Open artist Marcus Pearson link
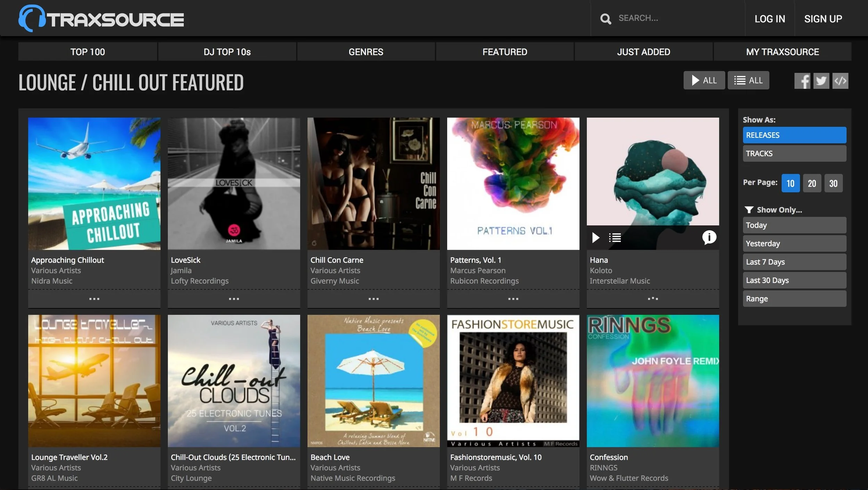The image size is (868, 490). tap(478, 271)
